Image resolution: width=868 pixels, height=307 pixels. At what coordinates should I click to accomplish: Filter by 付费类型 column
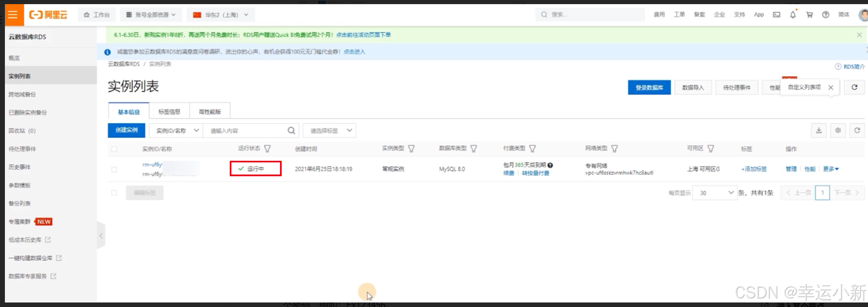click(533, 149)
